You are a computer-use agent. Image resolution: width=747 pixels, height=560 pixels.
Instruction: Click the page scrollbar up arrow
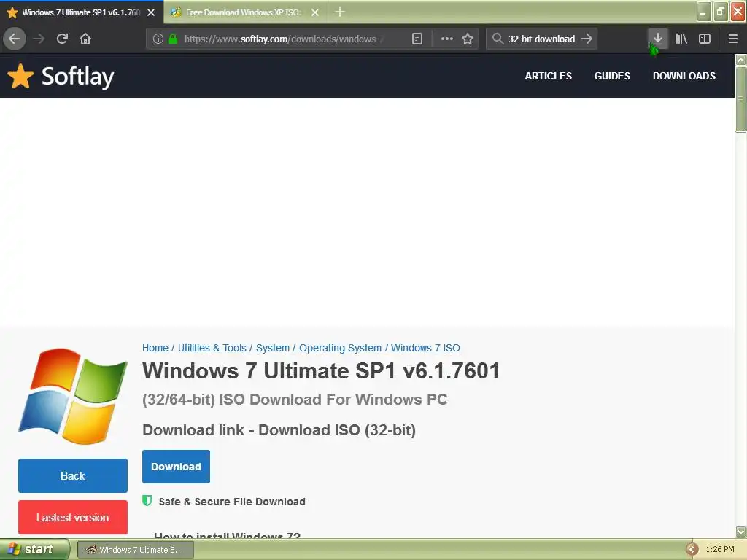741,60
